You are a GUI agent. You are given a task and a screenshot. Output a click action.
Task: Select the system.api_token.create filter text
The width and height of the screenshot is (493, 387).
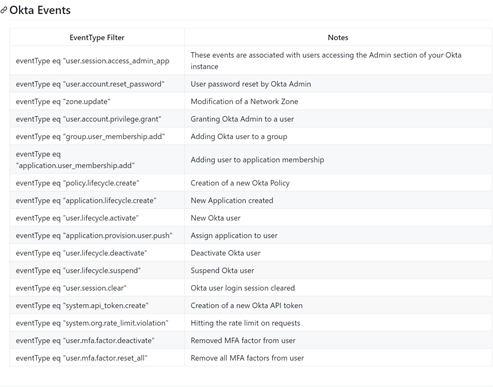pos(82,305)
